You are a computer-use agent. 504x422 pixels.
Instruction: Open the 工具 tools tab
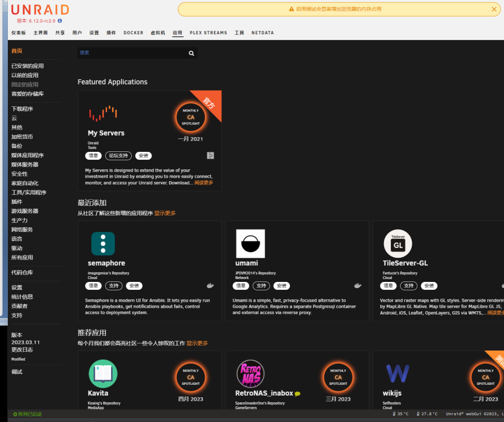click(x=239, y=33)
